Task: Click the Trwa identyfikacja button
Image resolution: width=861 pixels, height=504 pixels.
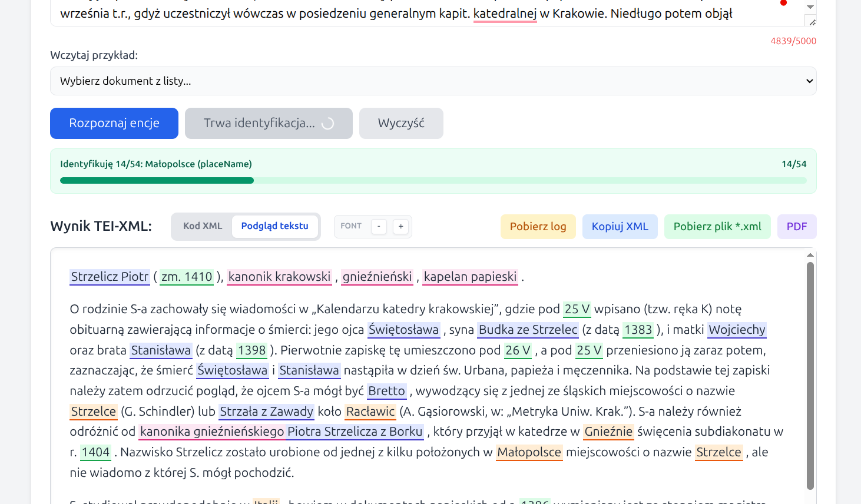Action: [269, 123]
